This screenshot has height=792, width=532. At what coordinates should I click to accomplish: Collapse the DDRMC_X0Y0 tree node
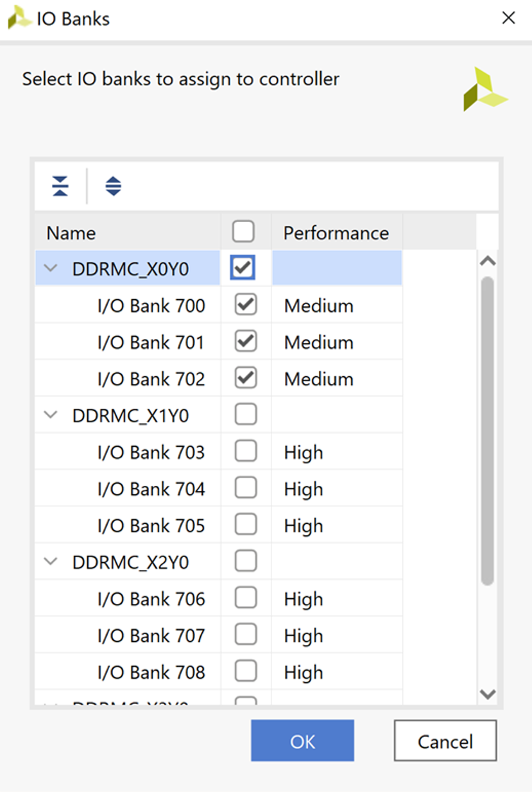click(x=50, y=268)
